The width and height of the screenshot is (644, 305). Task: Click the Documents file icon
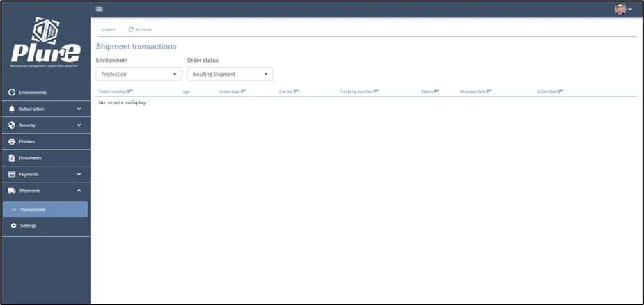pos(12,158)
